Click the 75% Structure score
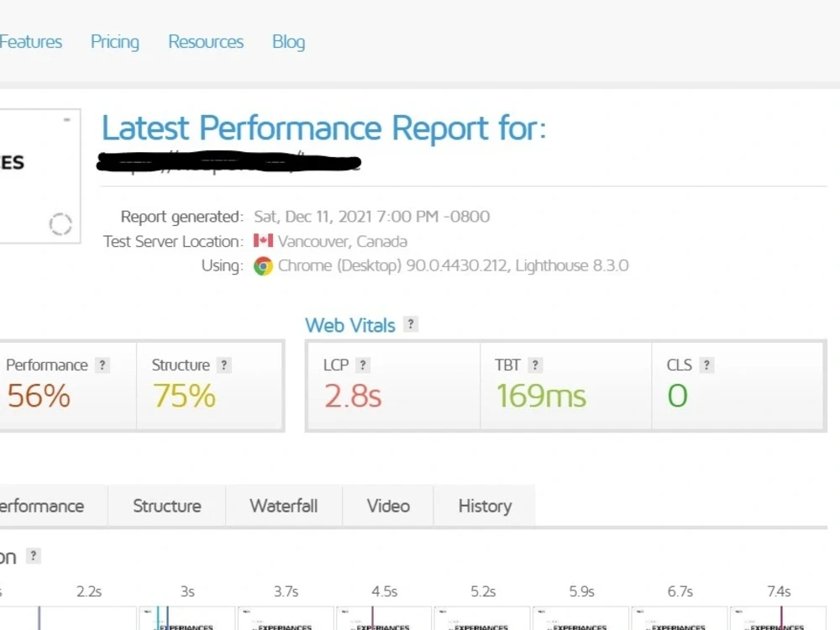 [184, 396]
